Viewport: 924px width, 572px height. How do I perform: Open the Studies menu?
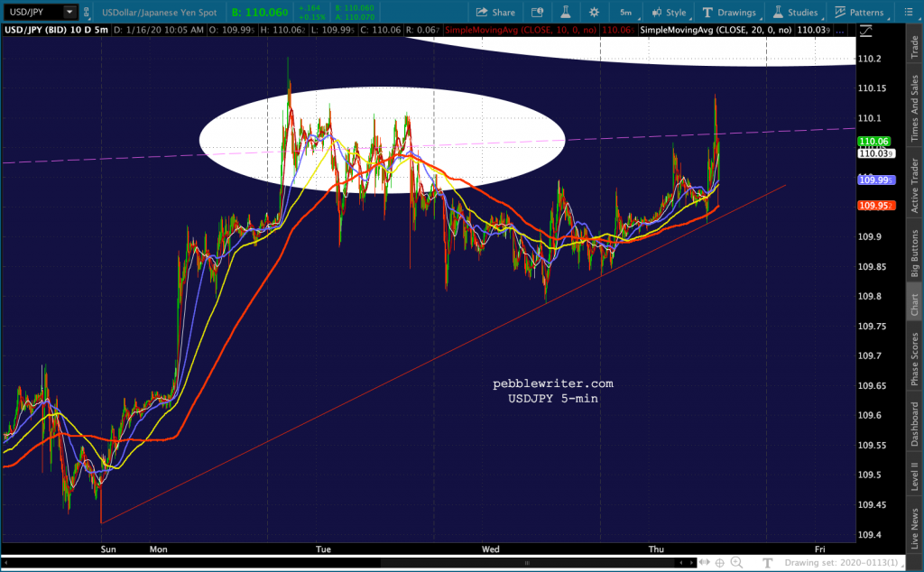pos(796,13)
